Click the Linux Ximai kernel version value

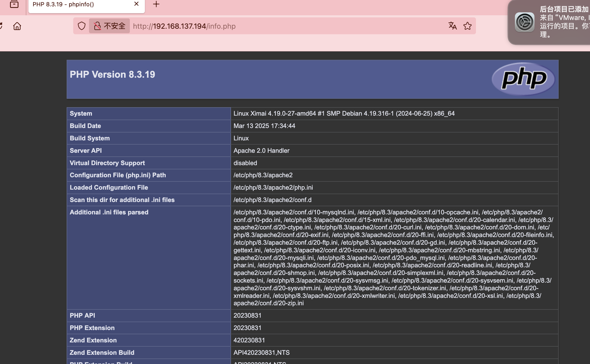coord(344,114)
